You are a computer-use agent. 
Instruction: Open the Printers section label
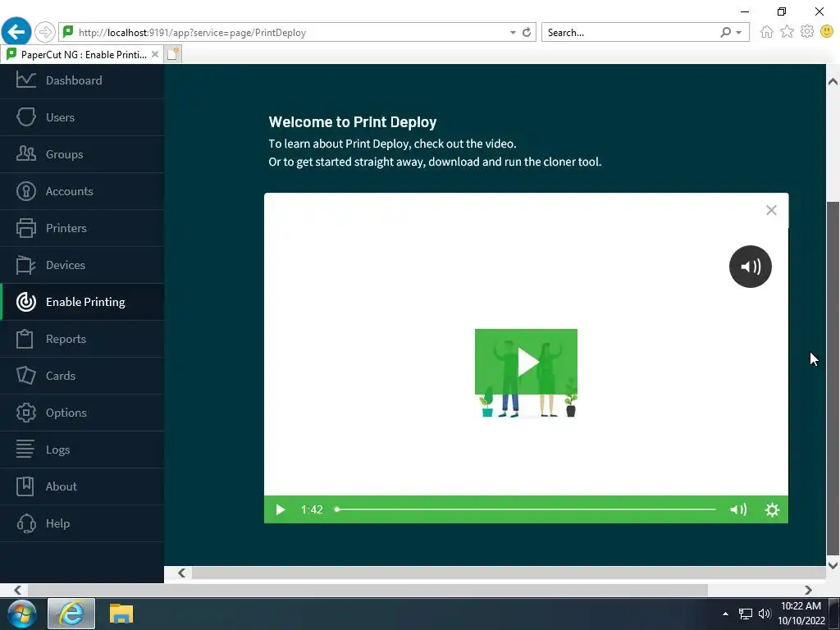[x=66, y=228]
